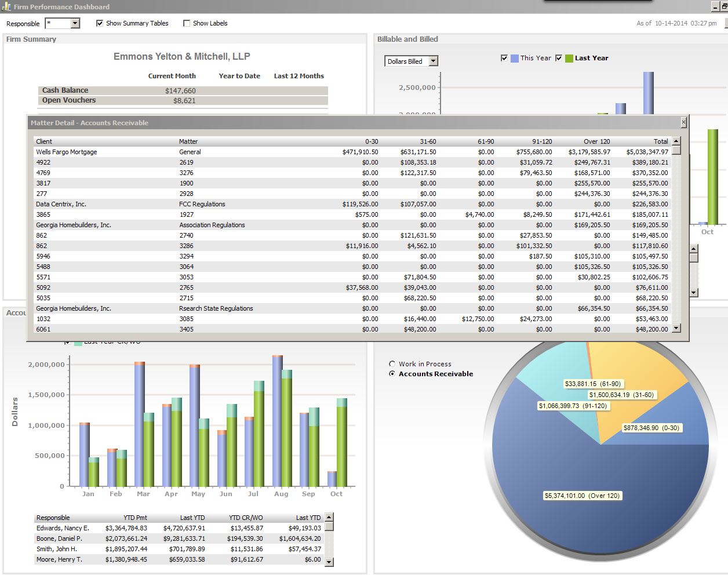Click Matter Detail scrollbar up arrow
This screenshot has width=728, height=575.
(x=676, y=141)
